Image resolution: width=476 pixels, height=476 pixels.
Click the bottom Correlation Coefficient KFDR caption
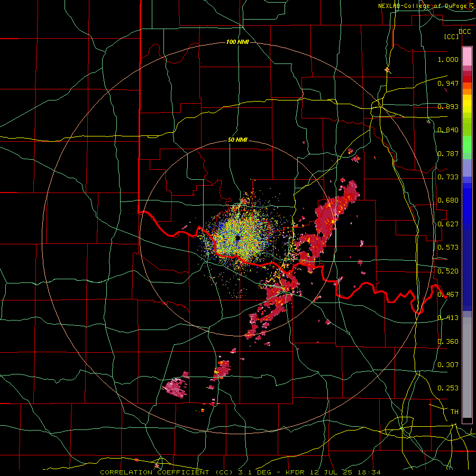(x=240, y=472)
